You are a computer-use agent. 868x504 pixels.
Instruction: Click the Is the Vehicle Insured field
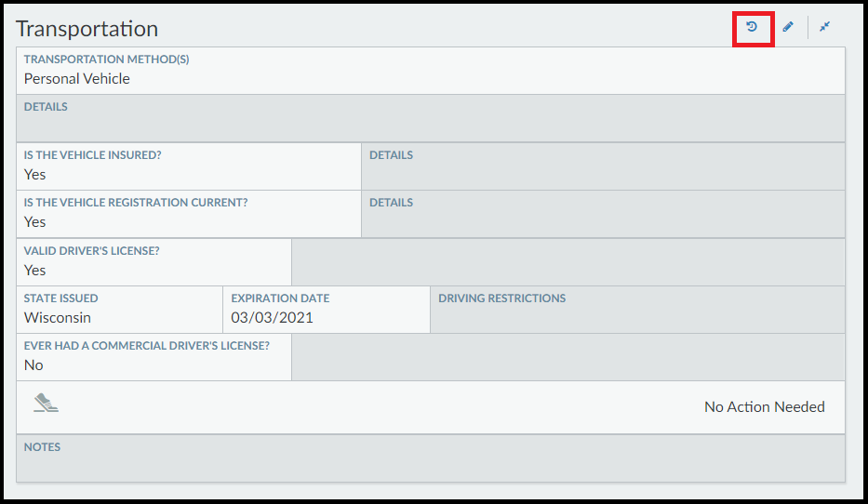(x=189, y=166)
